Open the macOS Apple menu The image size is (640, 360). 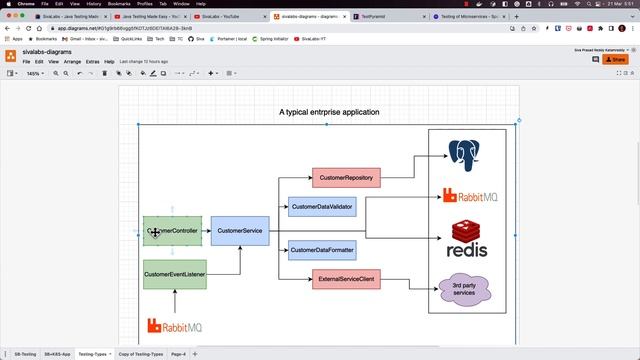(9, 4)
